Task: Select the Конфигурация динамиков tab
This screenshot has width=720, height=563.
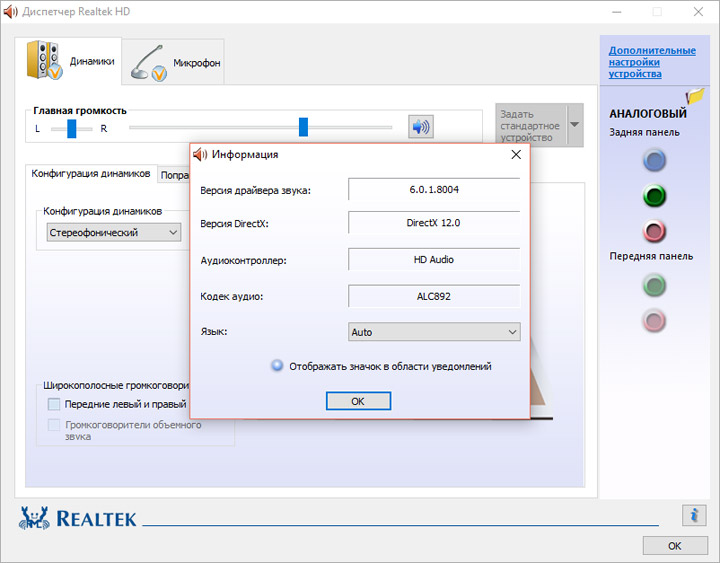Action: pos(91,174)
